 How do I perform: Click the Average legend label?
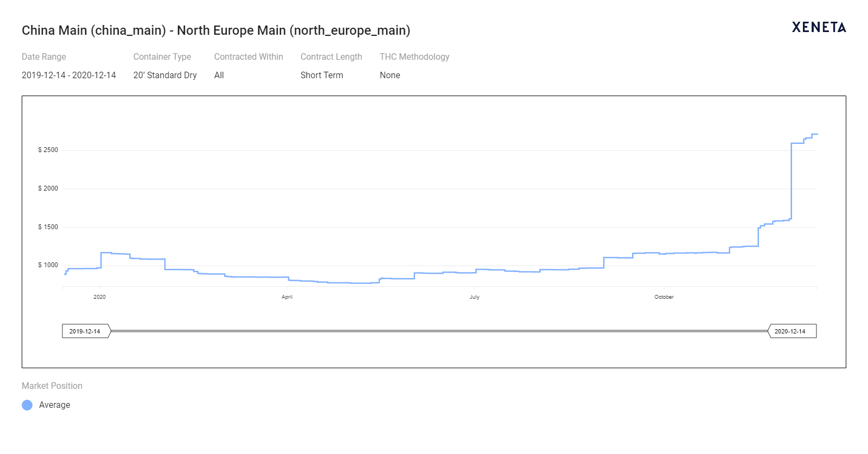[54, 405]
